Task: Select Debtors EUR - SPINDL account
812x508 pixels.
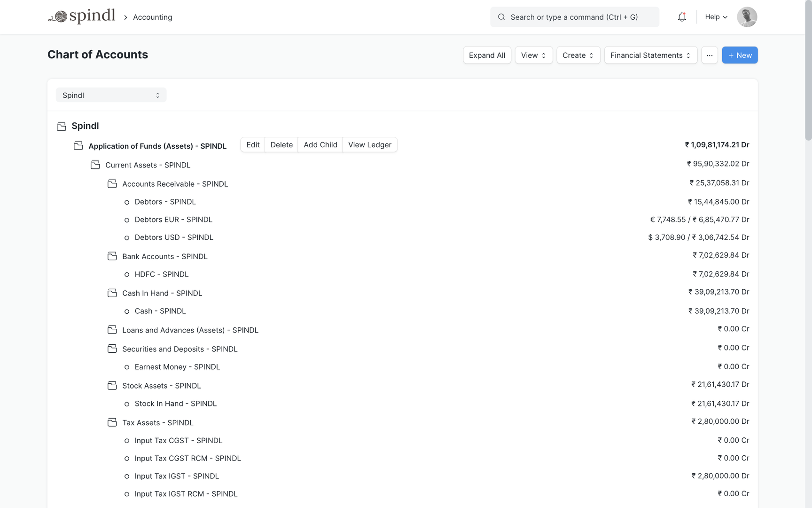Action: click(173, 220)
